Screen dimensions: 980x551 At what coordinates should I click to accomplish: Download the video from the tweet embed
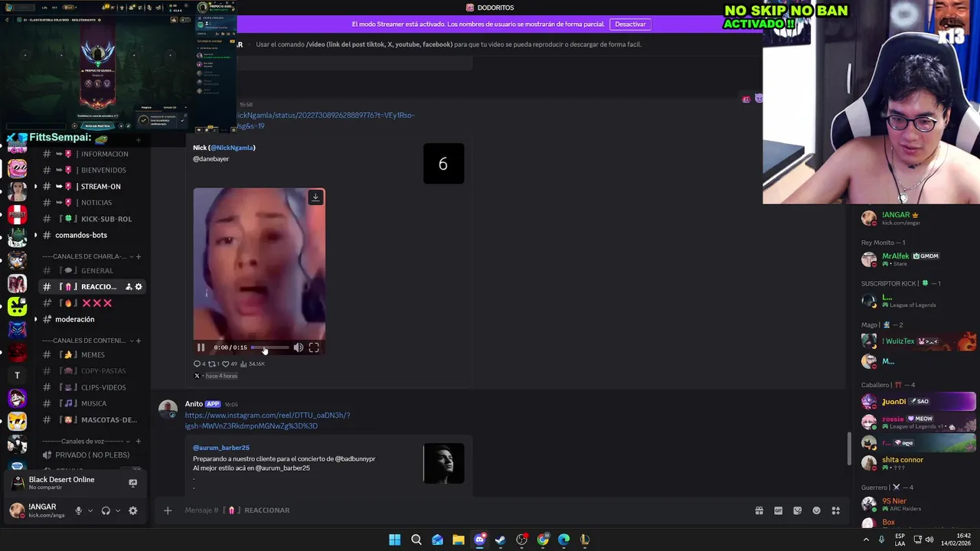coord(315,197)
